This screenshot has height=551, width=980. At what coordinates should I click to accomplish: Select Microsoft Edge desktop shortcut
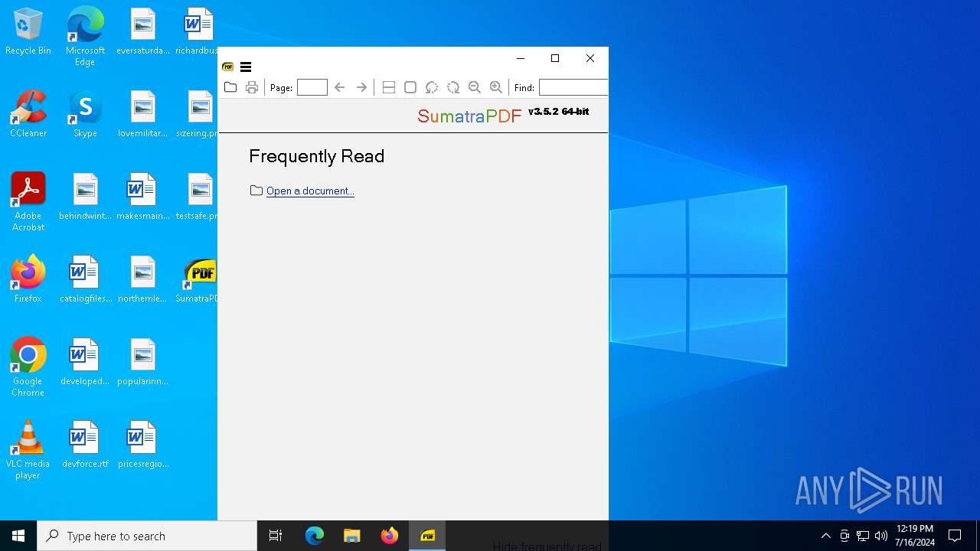tap(85, 37)
